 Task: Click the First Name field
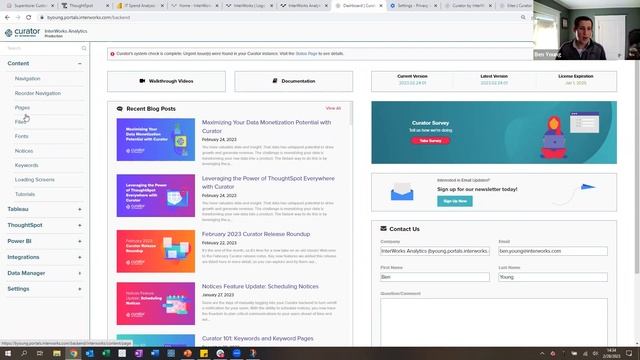[x=435, y=277]
